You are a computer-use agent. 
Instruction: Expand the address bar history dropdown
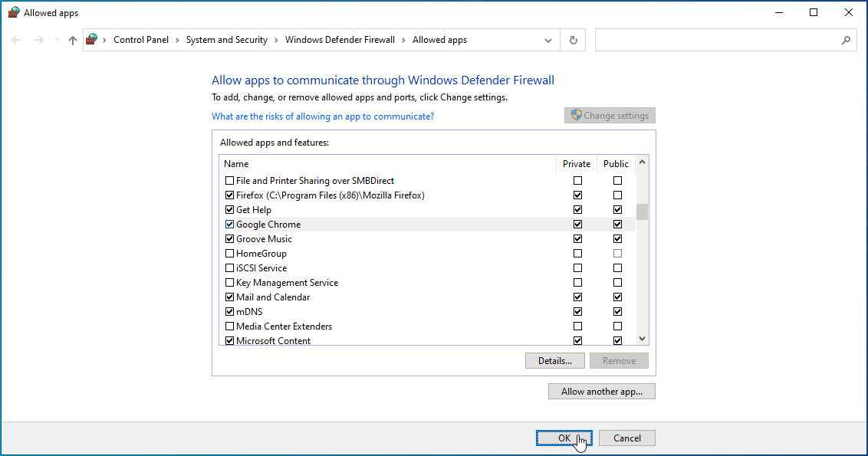coord(548,41)
